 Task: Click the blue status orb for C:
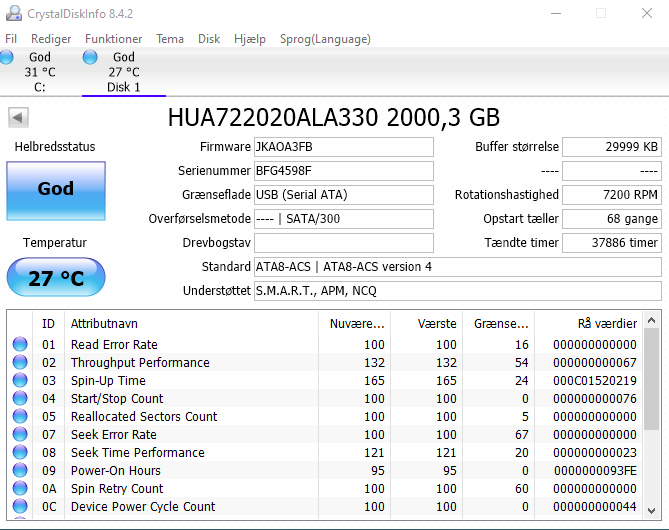(x=6, y=57)
